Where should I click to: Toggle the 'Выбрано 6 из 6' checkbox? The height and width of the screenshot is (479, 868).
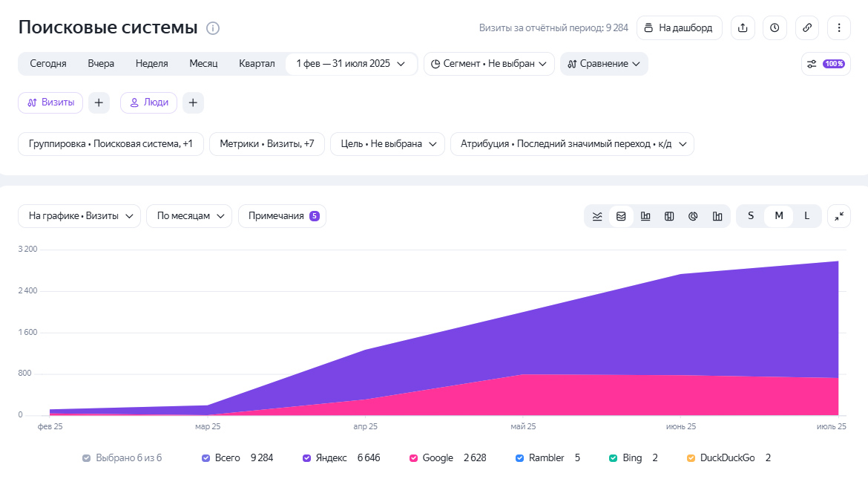coord(86,458)
